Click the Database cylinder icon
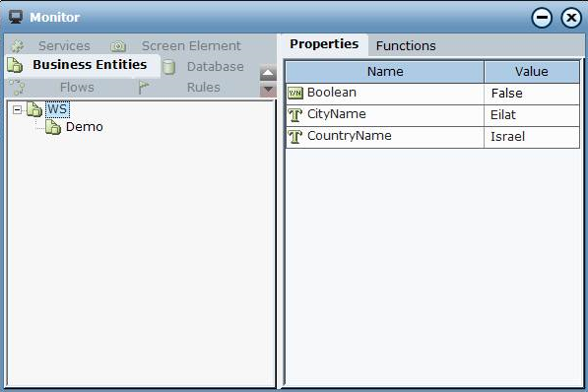 [168, 67]
